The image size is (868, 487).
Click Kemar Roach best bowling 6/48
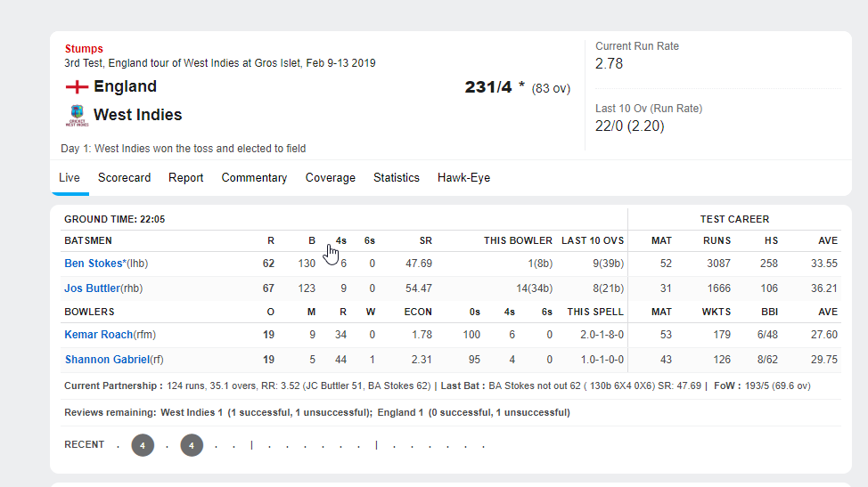pyautogui.click(x=767, y=335)
